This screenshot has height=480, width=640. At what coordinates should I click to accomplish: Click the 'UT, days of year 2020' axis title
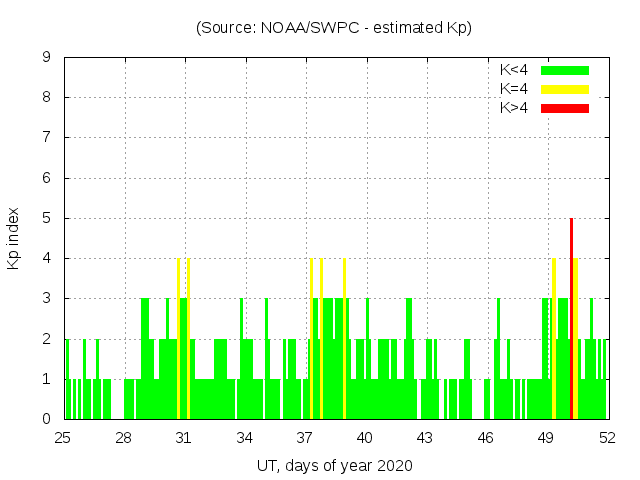334,465
